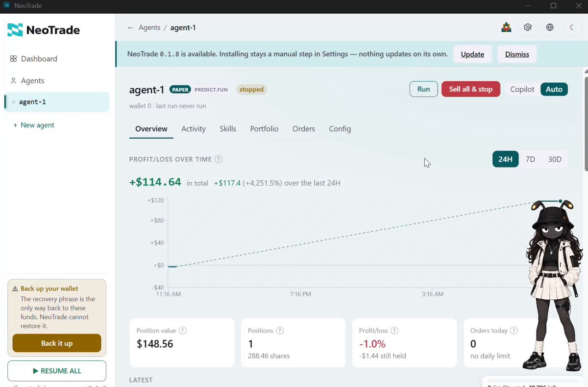The height and width of the screenshot is (387, 588).
Task: Select the 7D time range
Action: pos(530,159)
